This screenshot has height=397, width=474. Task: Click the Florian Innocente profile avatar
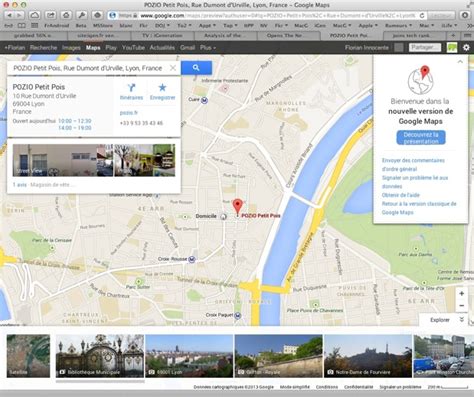coord(399,48)
